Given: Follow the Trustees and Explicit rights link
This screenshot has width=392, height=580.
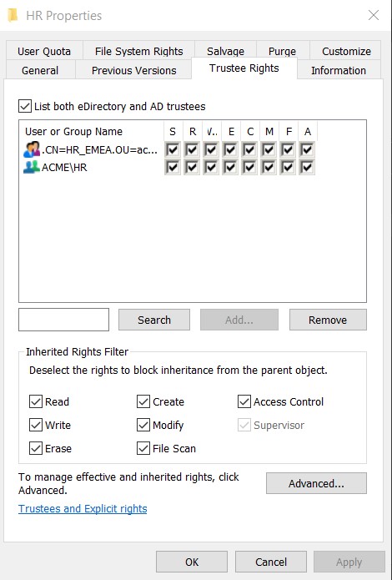Looking at the screenshot, I should pyautogui.click(x=83, y=508).
